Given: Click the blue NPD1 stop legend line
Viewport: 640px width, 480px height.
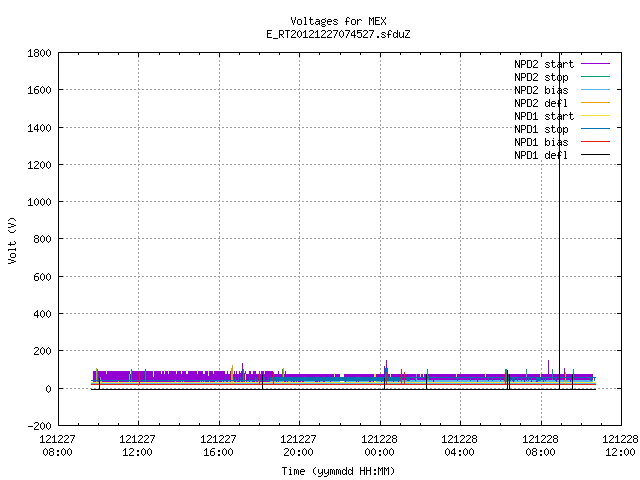Looking at the screenshot, I should click(x=596, y=129).
